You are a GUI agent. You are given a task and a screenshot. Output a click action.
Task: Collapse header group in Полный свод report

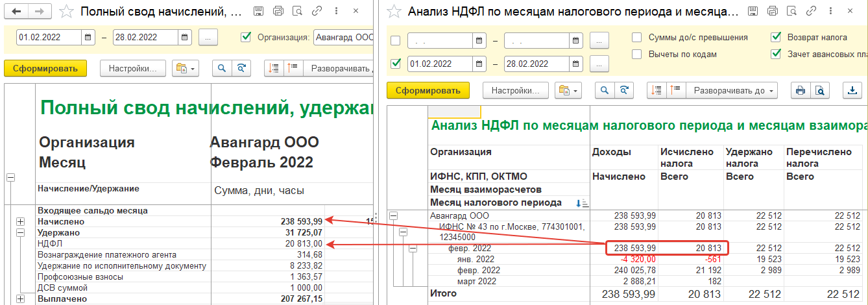tap(9, 176)
